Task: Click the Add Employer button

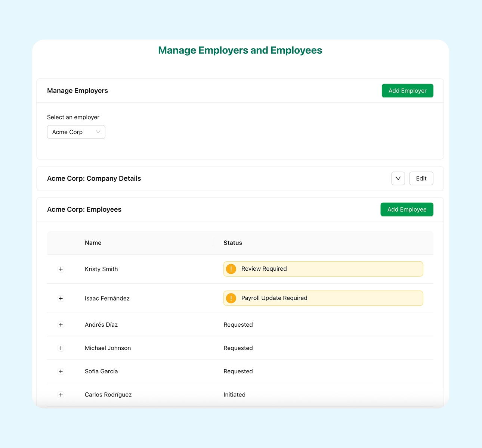Action: tap(407, 90)
